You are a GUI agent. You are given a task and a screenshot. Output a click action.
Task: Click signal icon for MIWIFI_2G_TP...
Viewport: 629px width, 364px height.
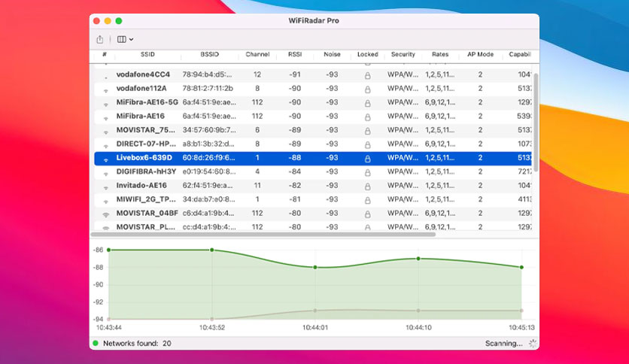coord(106,201)
